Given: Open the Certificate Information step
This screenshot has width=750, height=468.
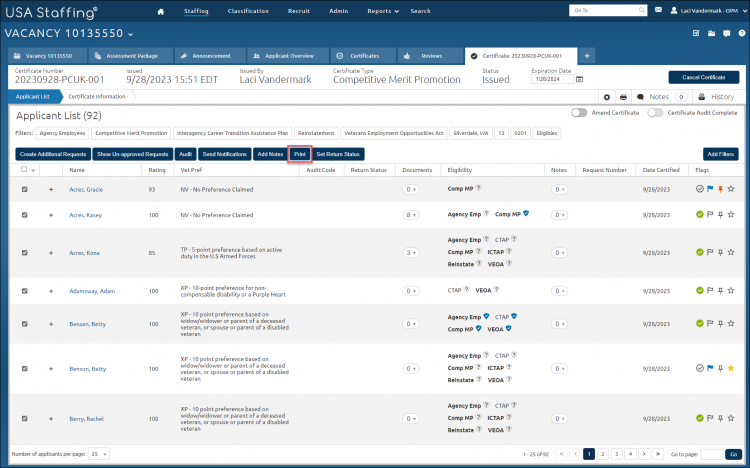Looking at the screenshot, I should 97,97.
